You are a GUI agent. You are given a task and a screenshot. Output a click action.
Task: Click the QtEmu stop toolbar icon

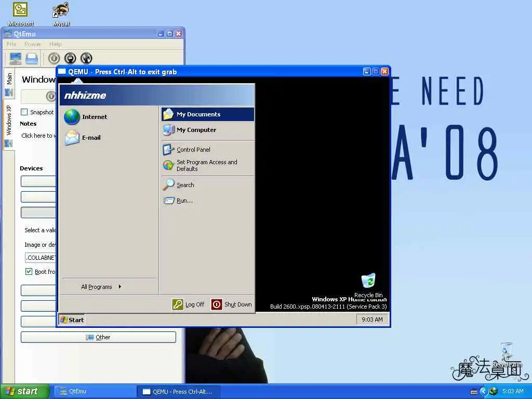pyautogui.click(x=70, y=58)
